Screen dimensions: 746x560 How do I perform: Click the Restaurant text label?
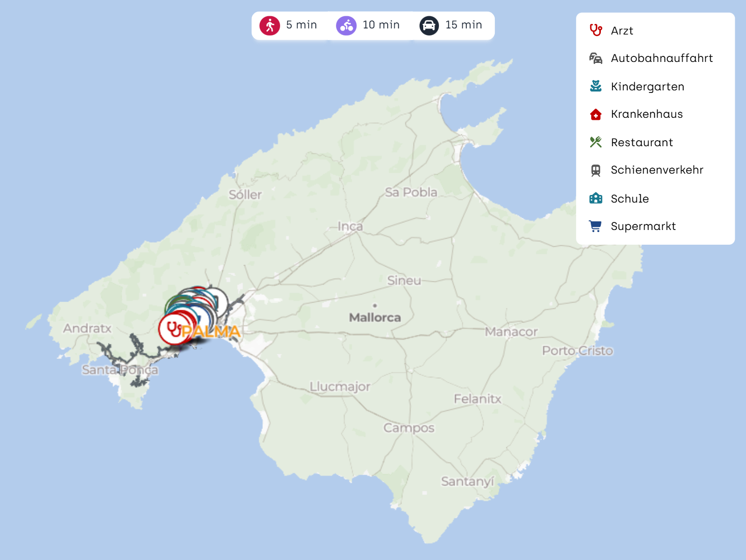tap(641, 143)
